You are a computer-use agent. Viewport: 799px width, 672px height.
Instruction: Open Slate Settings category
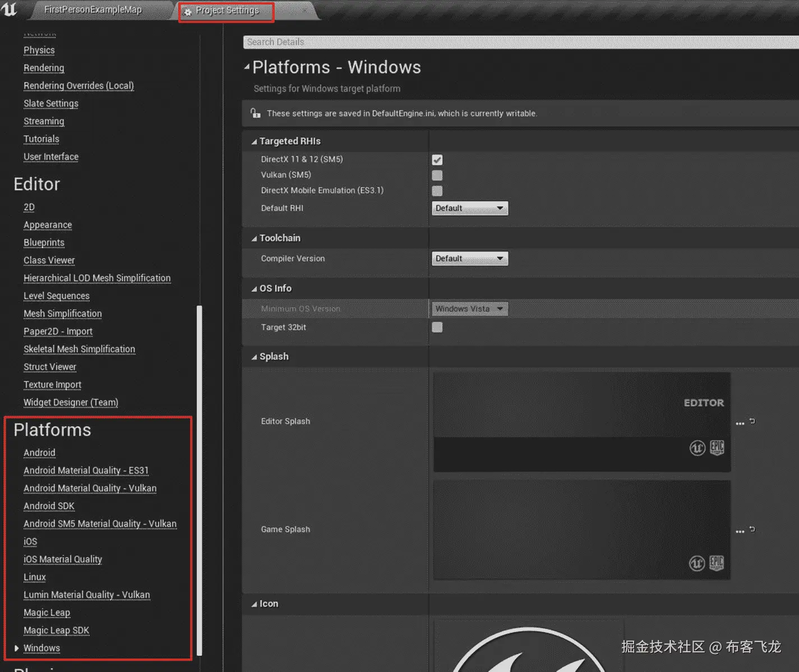(x=51, y=103)
